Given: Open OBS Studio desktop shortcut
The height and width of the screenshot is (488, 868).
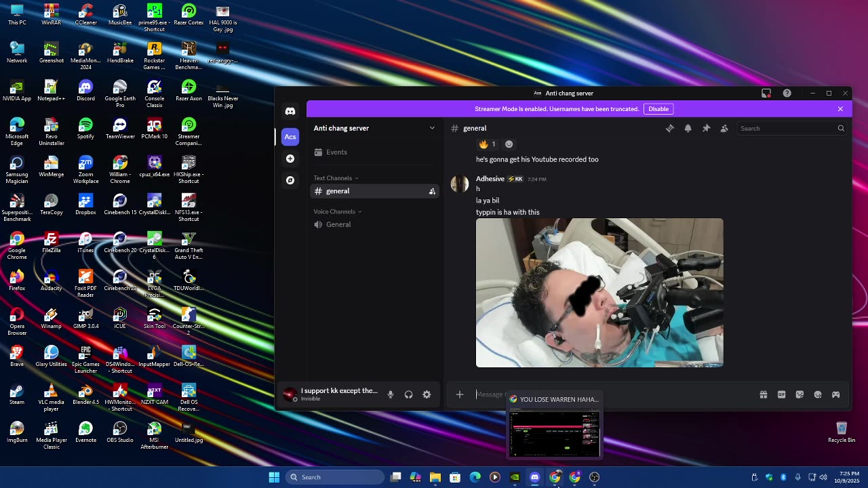Looking at the screenshot, I should tap(120, 432).
